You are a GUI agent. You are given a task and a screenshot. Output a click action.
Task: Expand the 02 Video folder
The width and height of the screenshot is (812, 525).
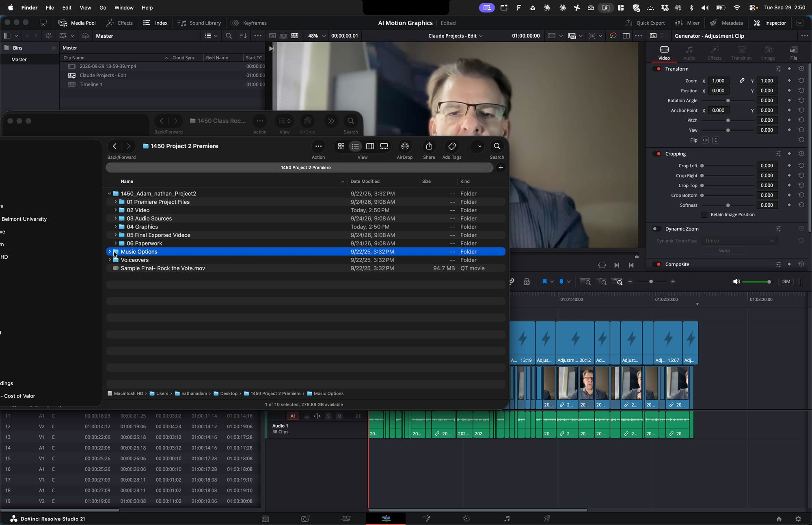click(x=115, y=210)
